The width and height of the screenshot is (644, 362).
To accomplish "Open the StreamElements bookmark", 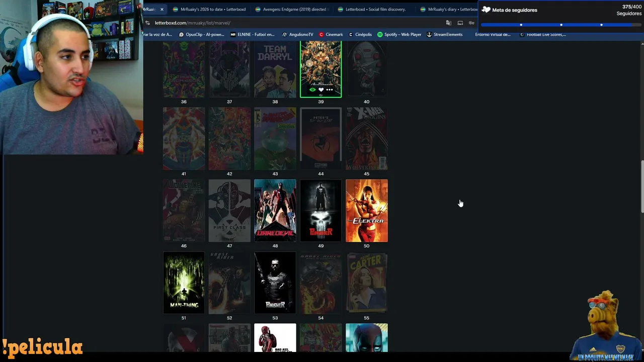I will [x=445, y=35].
